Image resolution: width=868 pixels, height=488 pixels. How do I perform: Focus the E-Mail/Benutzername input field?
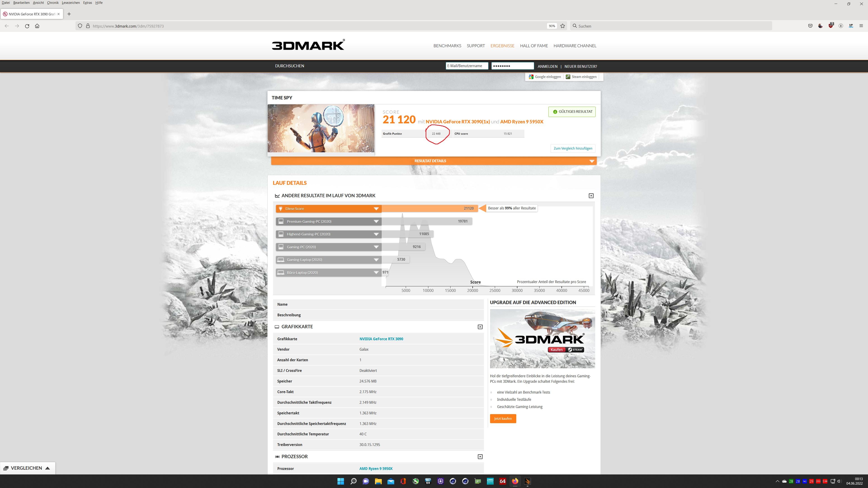coord(466,66)
